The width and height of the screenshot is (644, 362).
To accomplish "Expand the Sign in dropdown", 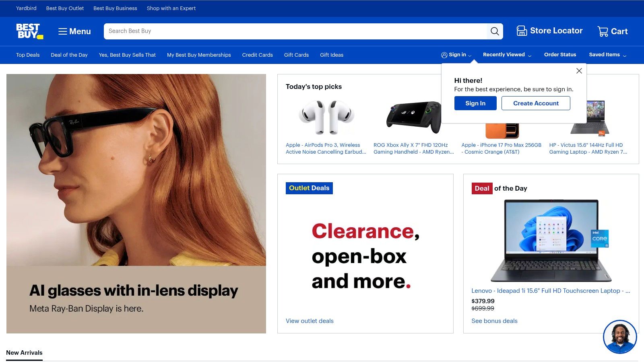I will tap(456, 55).
